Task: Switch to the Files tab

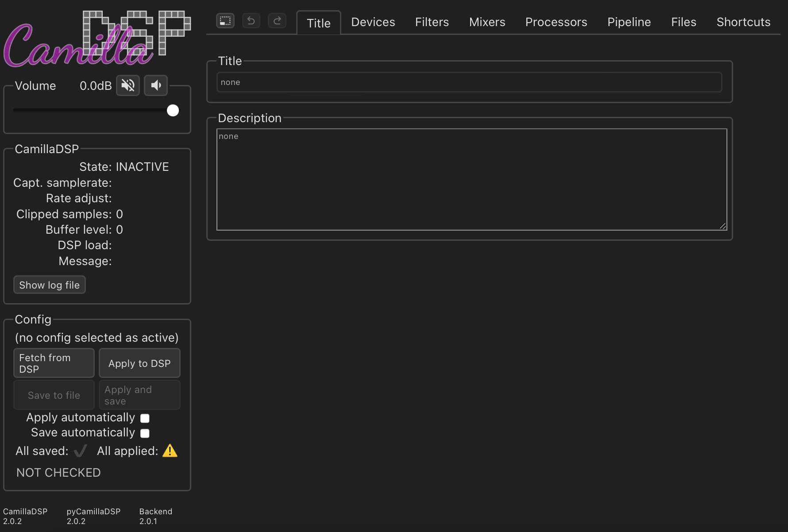Action: point(684,22)
